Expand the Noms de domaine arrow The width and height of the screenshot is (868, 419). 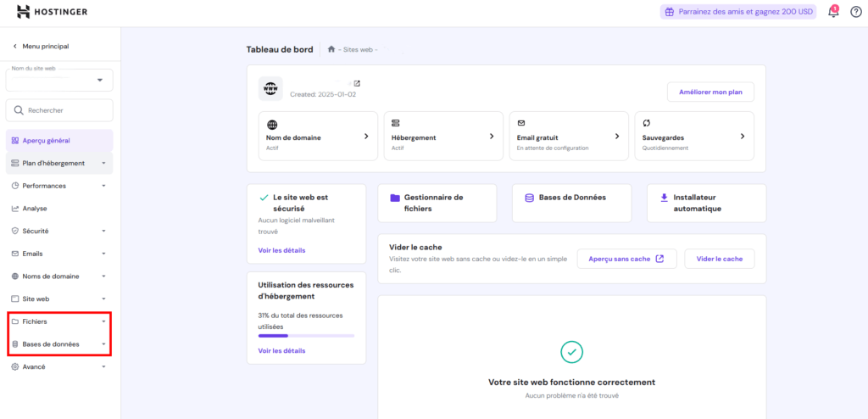pyautogui.click(x=103, y=276)
